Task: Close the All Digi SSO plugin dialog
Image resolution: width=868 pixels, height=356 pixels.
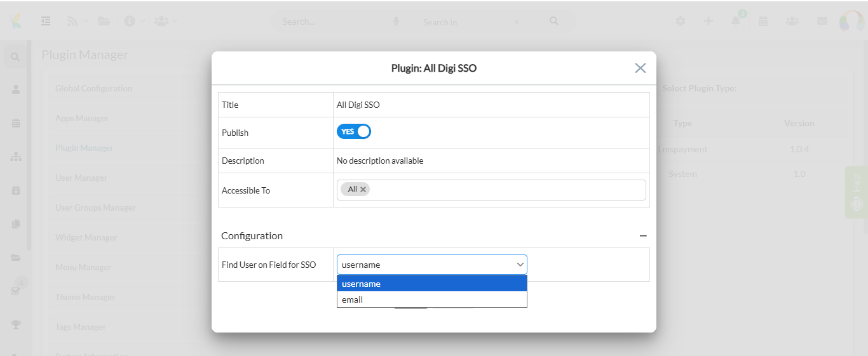Action: click(640, 68)
